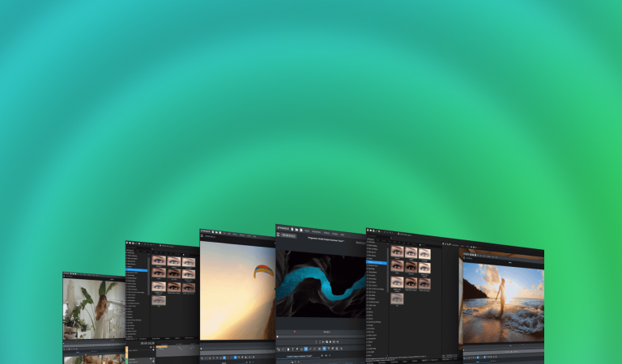
Task: Click the trash delete icon in center toolbar
Action: point(288,349)
